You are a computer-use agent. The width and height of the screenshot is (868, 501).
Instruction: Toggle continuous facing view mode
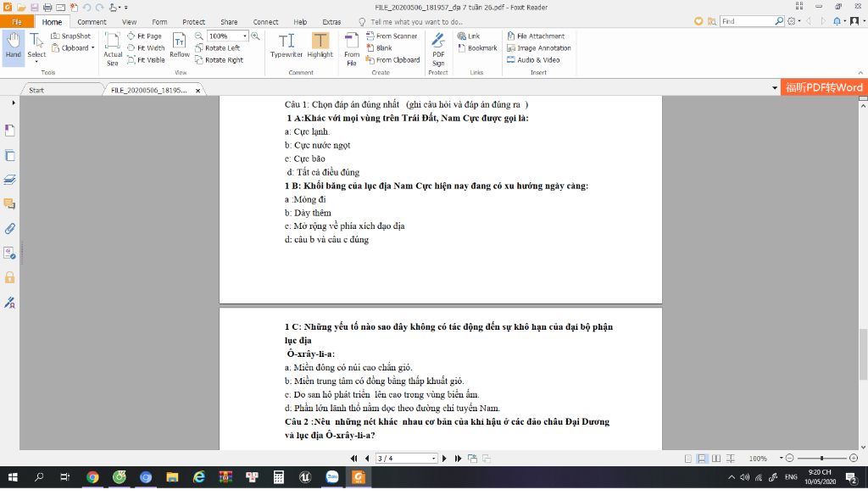pyautogui.click(x=731, y=459)
